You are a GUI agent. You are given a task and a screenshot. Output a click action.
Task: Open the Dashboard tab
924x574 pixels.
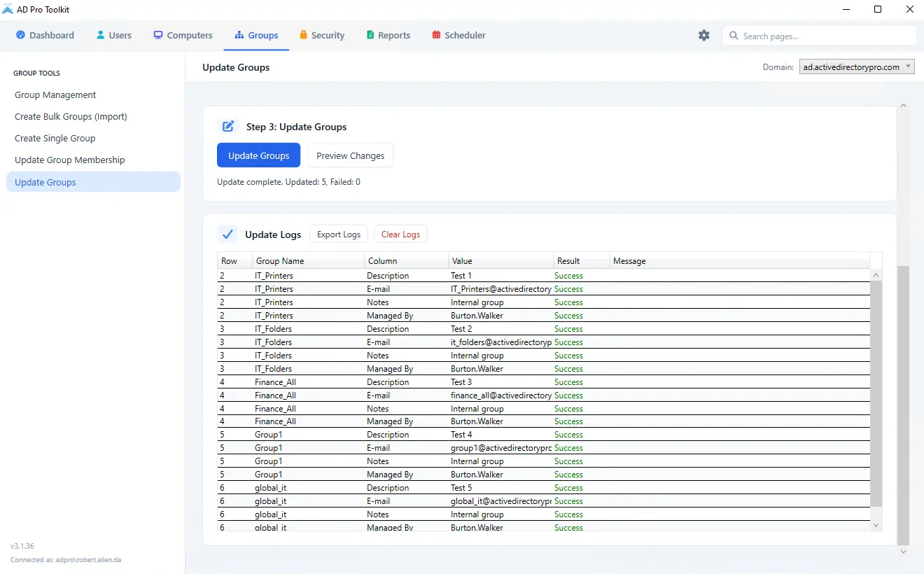pyautogui.click(x=45, y=35)
